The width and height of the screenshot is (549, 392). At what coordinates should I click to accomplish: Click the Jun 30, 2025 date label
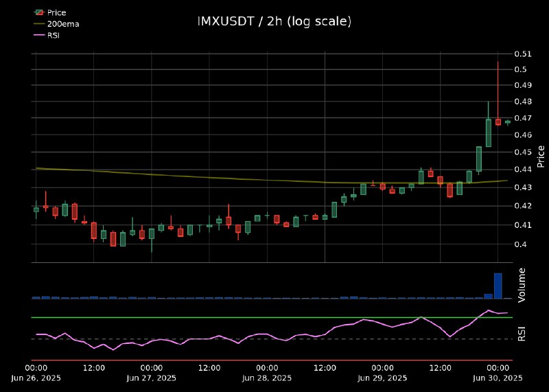[498, 378]
